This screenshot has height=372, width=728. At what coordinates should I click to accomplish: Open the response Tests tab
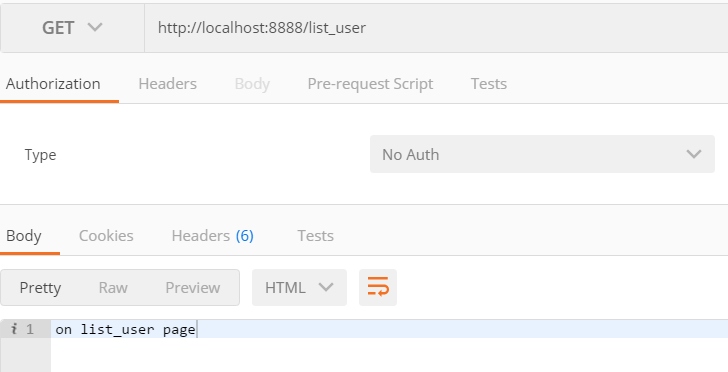(315, 236)
